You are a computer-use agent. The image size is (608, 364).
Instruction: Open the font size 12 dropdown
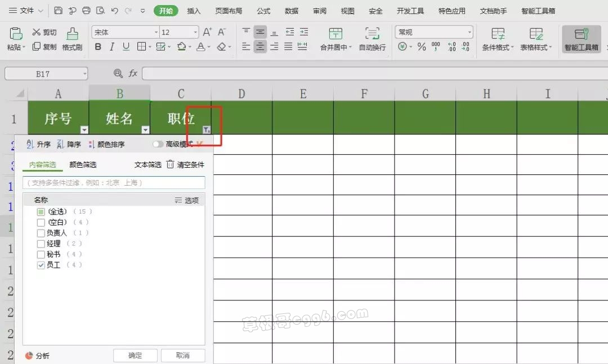tap(195, 32)
